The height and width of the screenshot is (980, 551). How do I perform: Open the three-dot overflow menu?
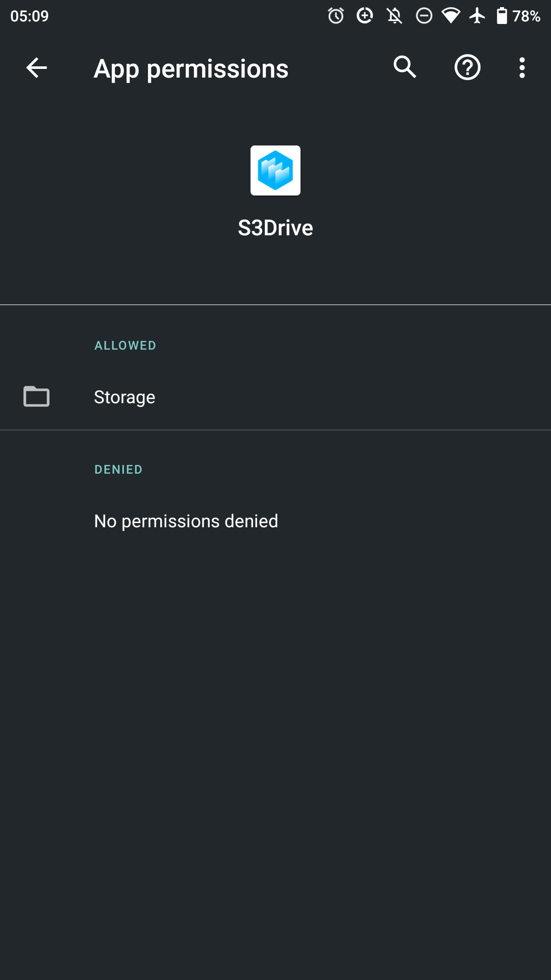521,67
